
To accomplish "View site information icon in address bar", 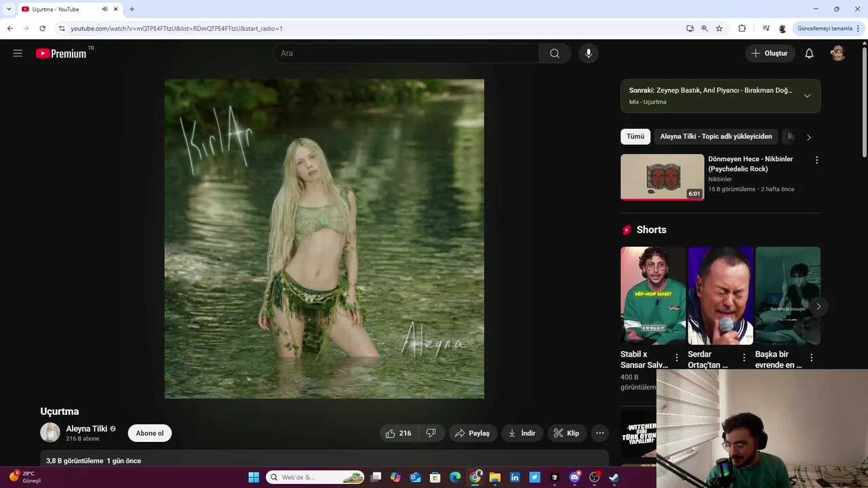I will click(x=62, y=28).
